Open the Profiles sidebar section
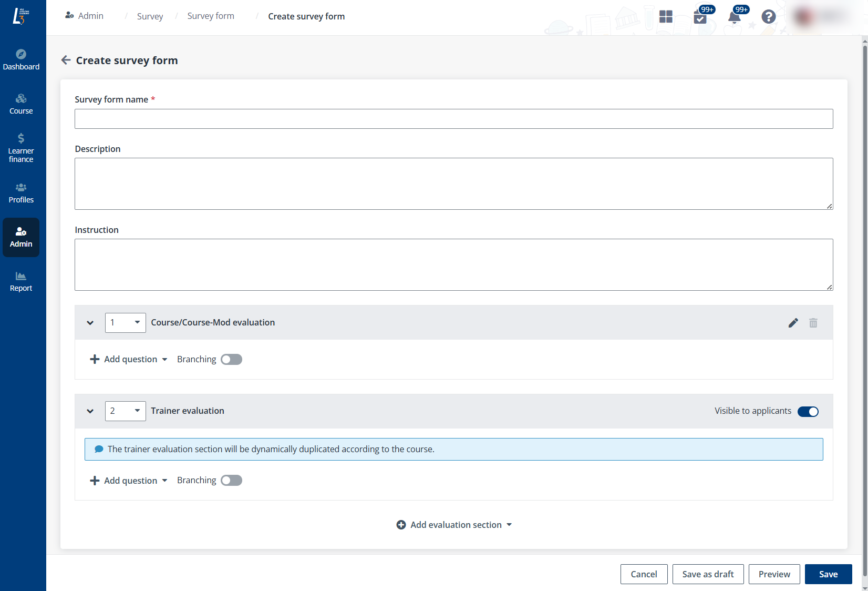The width and height of the screenshot is (868, 591). 21,192
